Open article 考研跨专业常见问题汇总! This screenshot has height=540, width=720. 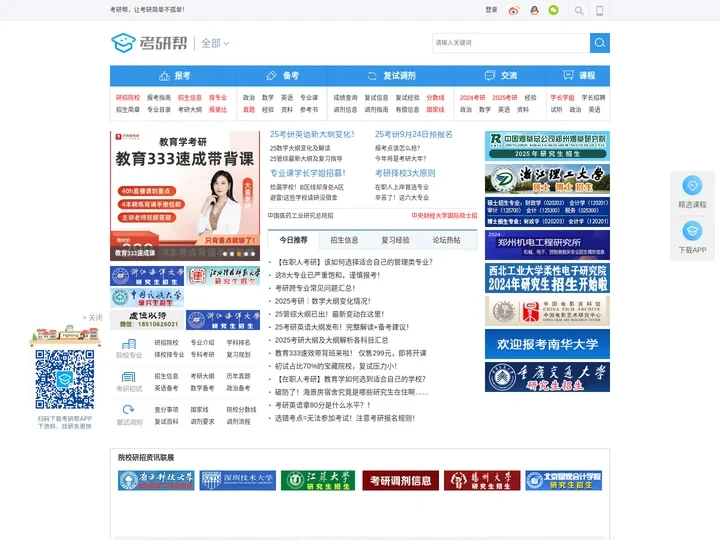[315, 288]
